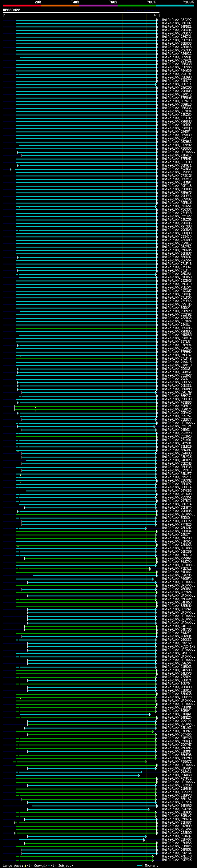
Task: Select the UniRef100_Q2H067 entry
Action: [x=177, y=839]
